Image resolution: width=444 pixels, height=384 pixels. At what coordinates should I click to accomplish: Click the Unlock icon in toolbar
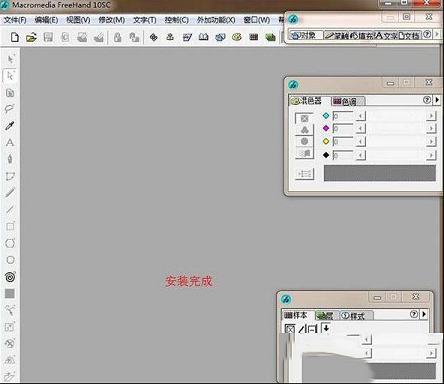(x=134, y=37)
